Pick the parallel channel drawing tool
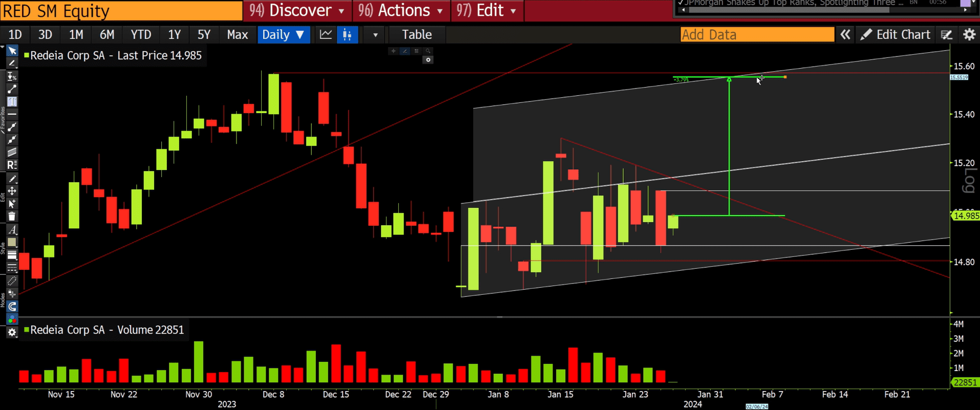Image resolution: width=980 pixels, height=410 pixels. 12,152
